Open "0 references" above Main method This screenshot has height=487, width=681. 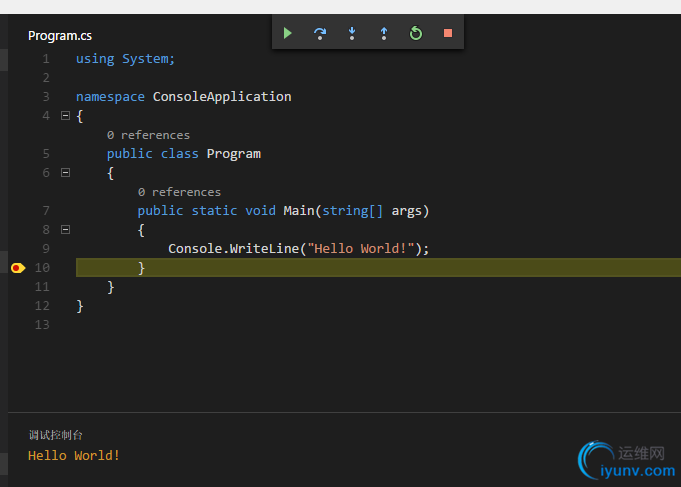179,192
